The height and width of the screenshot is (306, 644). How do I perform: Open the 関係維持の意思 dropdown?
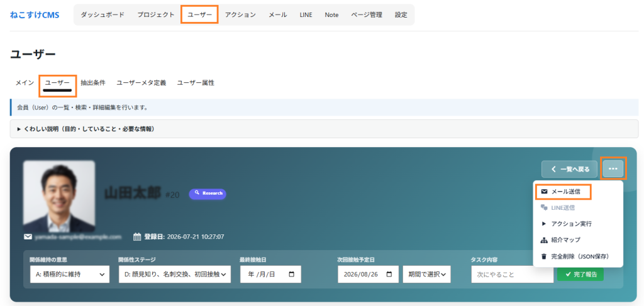tap(70, 275)
